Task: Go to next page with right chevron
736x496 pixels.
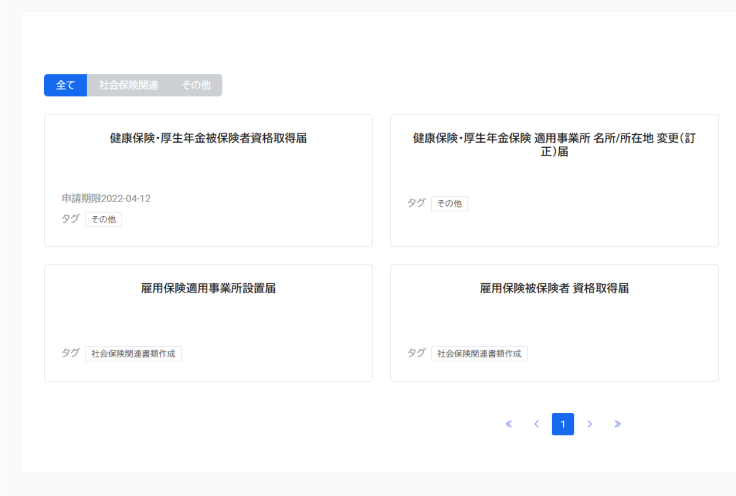Action: coord(590,424)
